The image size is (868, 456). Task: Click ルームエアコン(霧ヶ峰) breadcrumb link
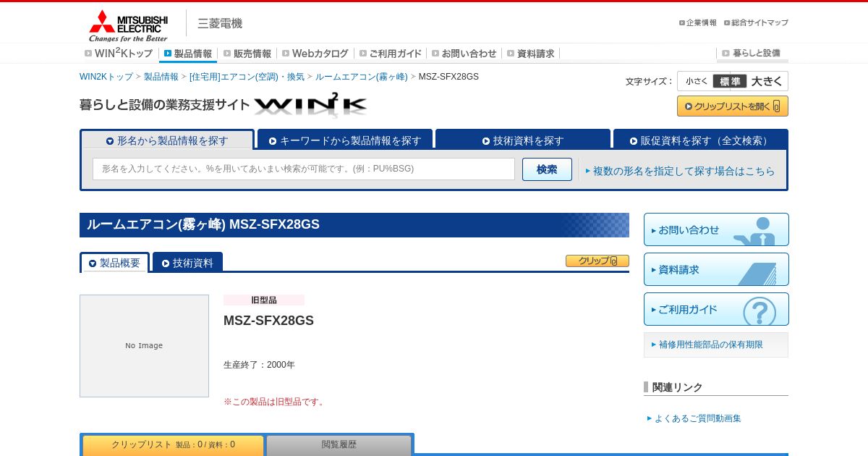pos(361,77)
